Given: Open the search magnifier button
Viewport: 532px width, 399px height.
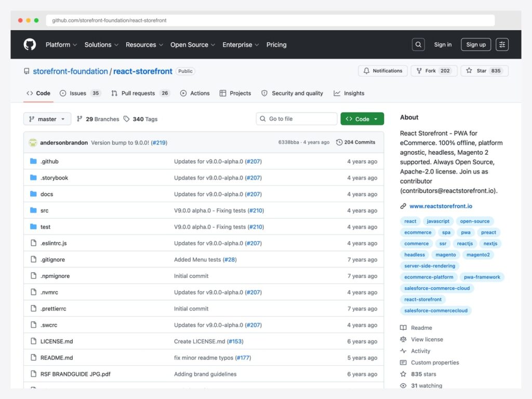Looking at the screenshot, I should tap(418, 45).
